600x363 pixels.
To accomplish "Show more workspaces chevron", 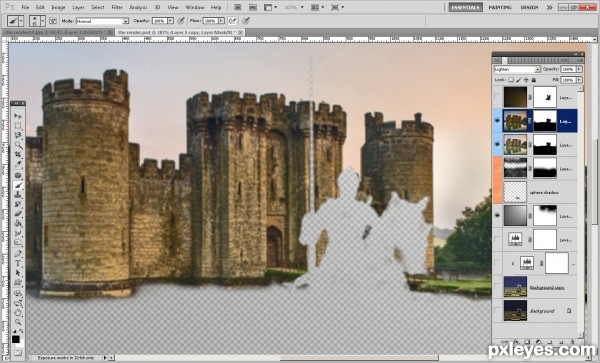I will (549, 7).
